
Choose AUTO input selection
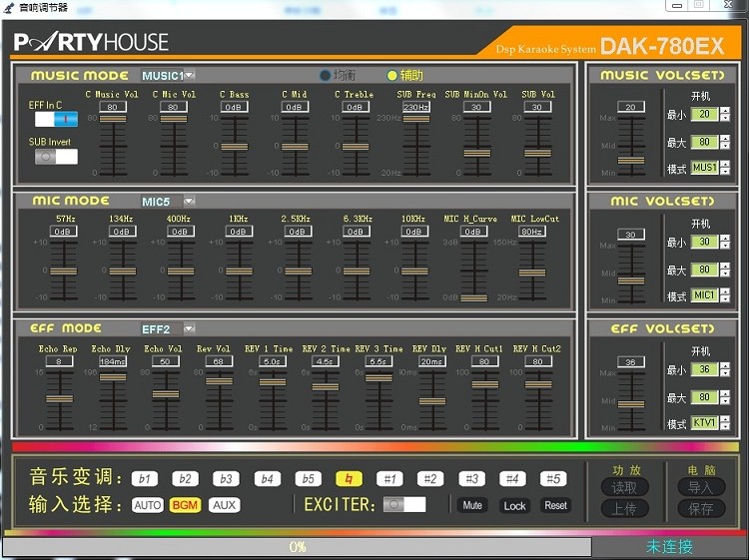tap(148, 505)
